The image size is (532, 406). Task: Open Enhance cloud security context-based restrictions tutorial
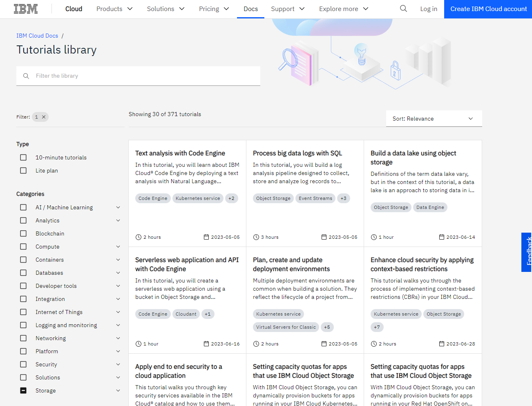point(422,265)
